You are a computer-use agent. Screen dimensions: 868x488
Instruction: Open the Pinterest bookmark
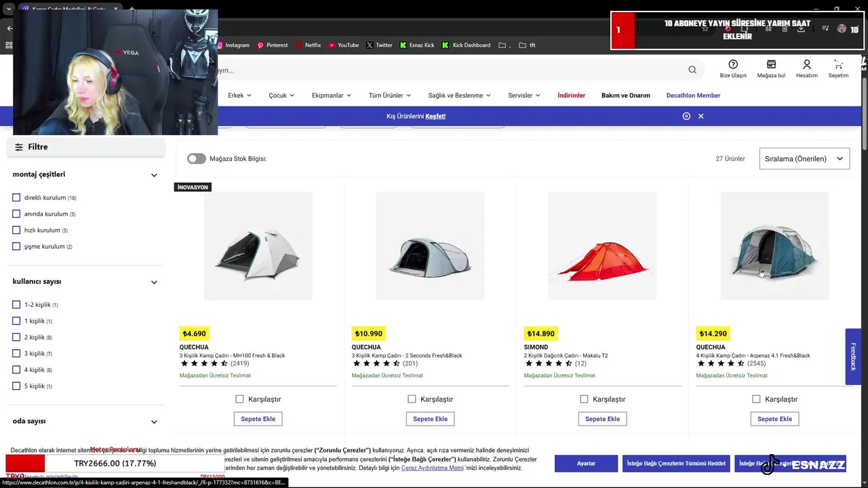click(x=272, y=45)
